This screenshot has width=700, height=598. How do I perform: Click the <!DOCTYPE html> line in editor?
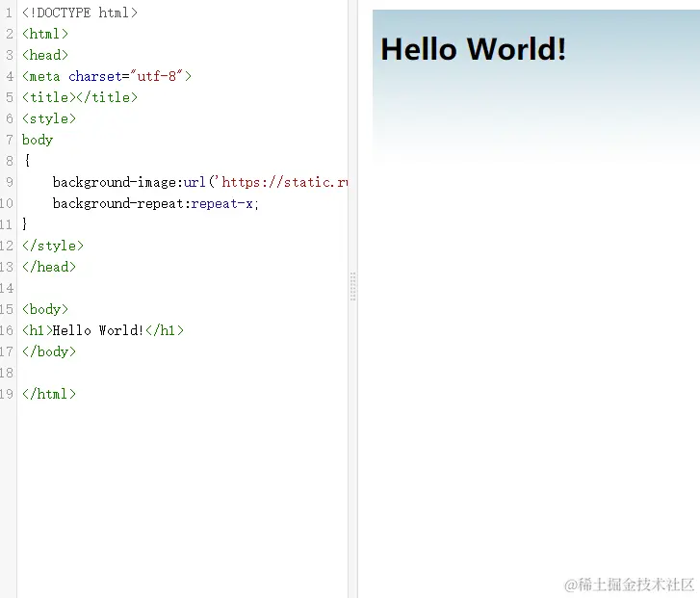(x=80, y=13)
